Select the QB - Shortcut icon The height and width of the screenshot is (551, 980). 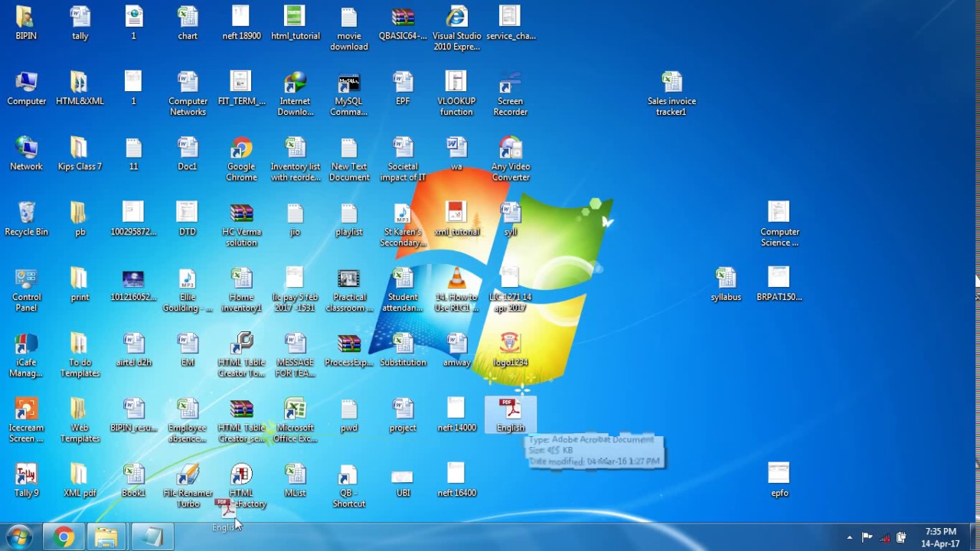348,474
